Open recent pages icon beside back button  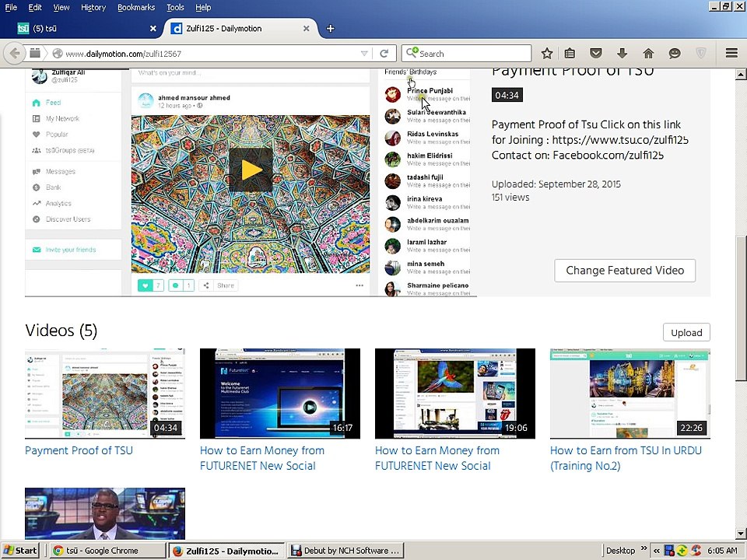[35, 54]
